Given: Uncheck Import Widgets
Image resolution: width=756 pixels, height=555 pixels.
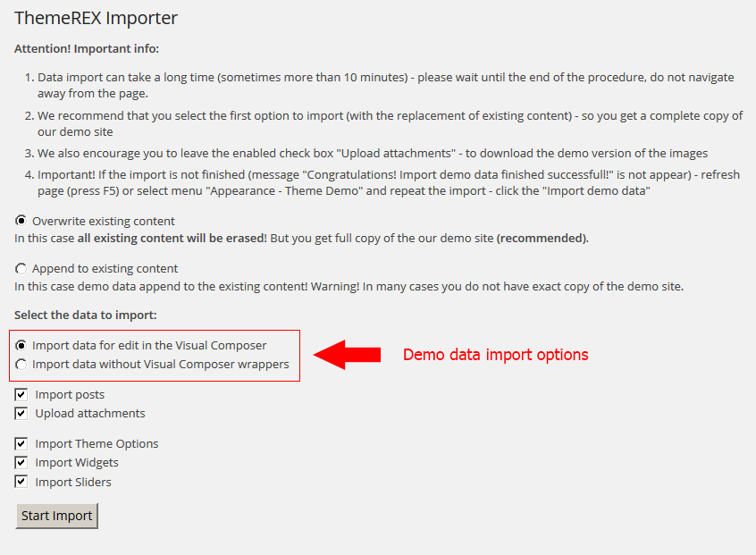Looking at the screenshot, I should tap(21, 463).
